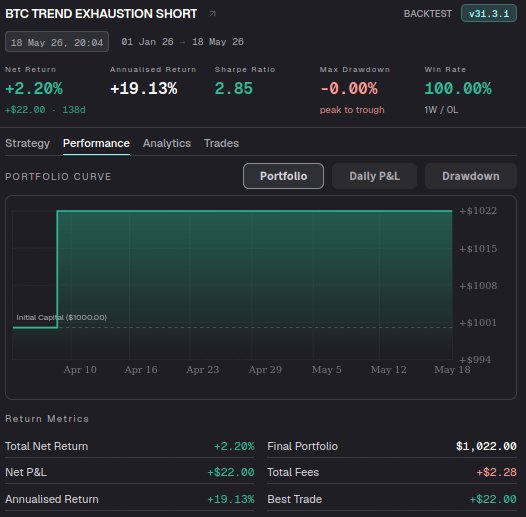Click the Best Trade value +$22.00
This screenshot has width=526, height=517.
493,499
